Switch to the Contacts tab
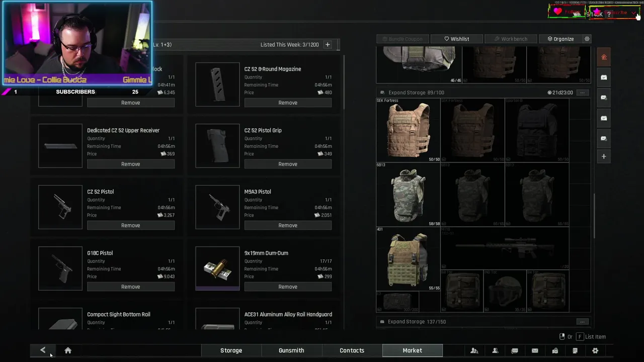The height and width of the screenshot is (362, 644). coord(352,350)
